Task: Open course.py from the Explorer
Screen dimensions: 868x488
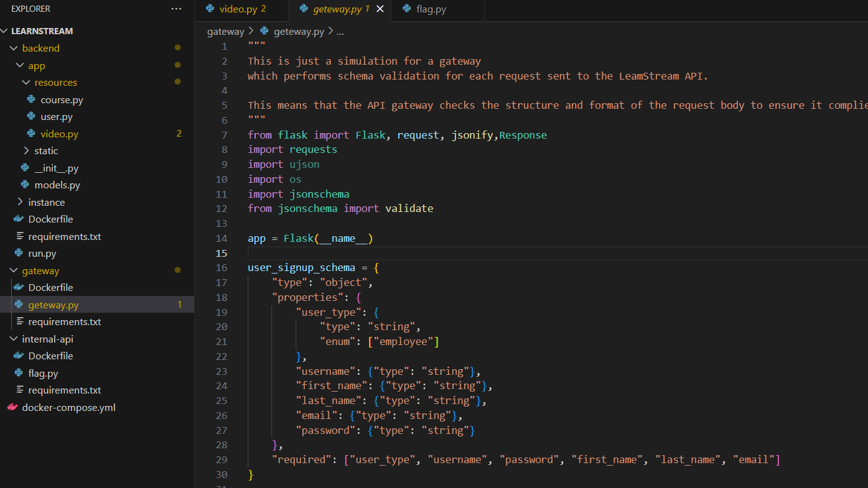Action: tap(62, 99)
